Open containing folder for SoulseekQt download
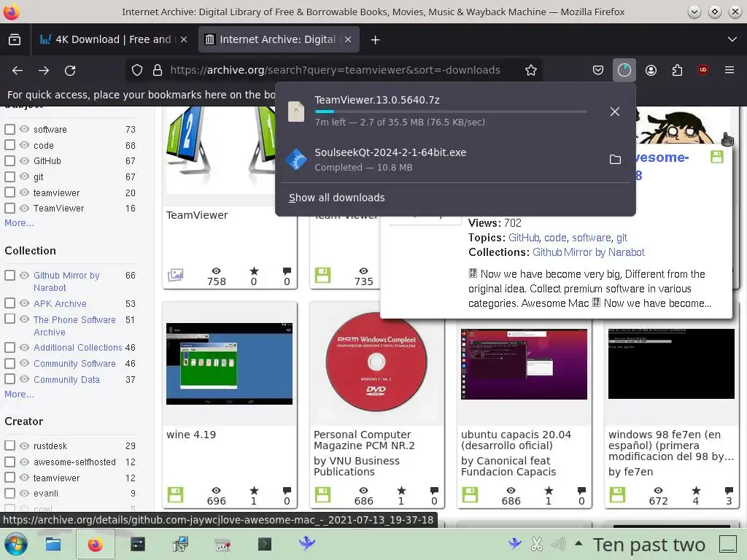 pyautogui.click(x=615, y=160)
